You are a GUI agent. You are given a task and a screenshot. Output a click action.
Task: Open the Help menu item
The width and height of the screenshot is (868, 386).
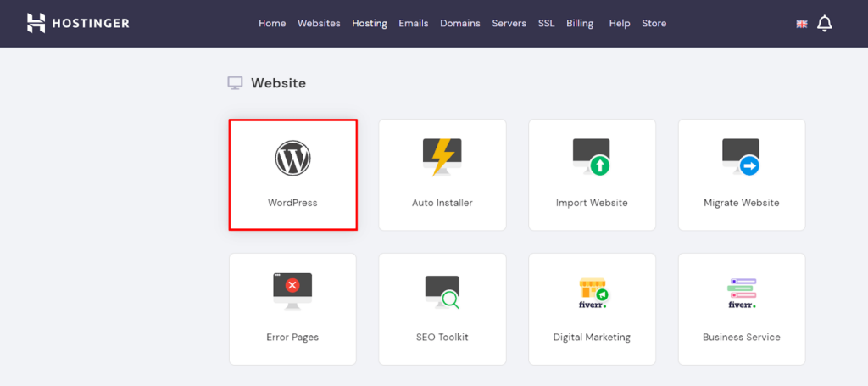(x=620, y=23)
